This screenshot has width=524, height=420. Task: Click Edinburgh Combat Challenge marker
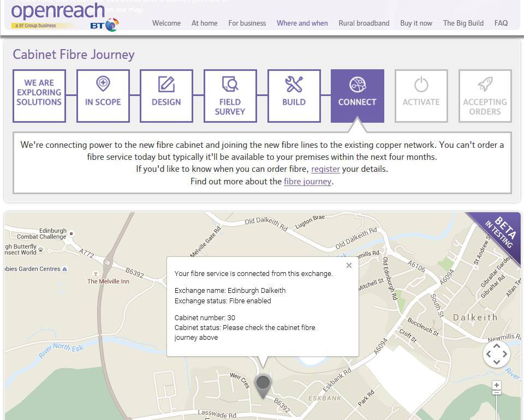click(x=71, y=233)
